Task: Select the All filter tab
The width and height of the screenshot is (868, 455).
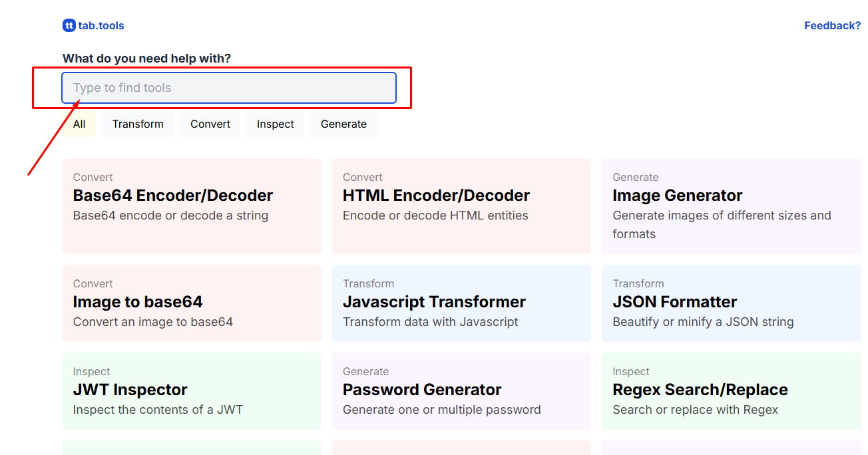Action: pyautogui.click(x=79, y=124)
